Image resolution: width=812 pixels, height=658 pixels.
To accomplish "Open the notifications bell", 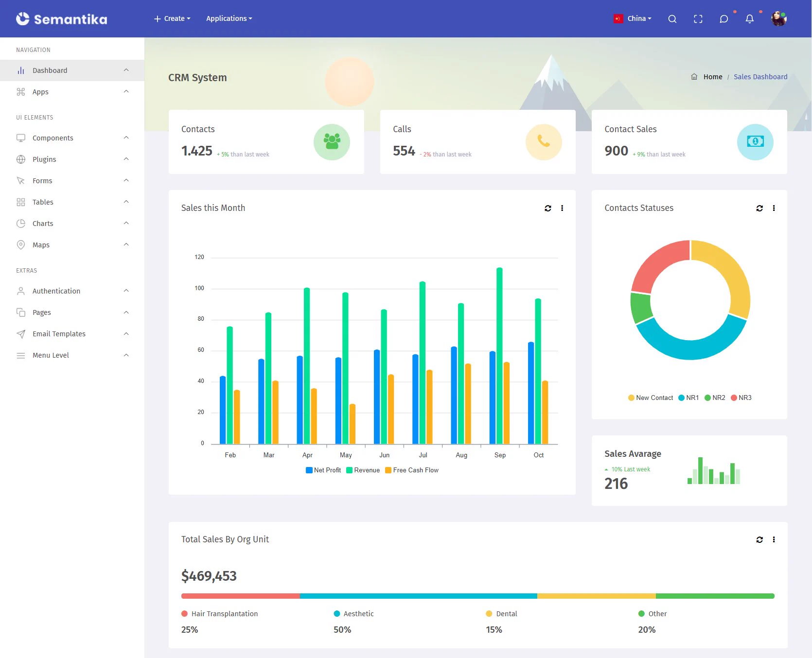I will pos(750,19).
